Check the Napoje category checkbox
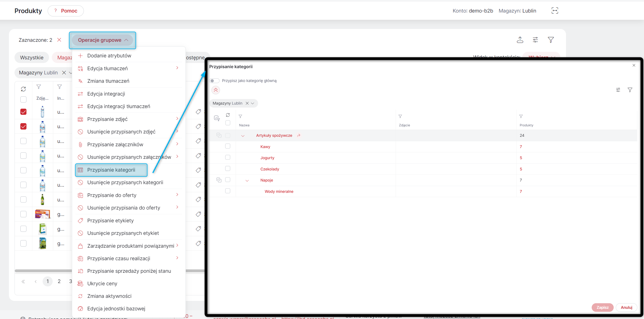Viewport: 644px width, 319px height. click(228, 180)
